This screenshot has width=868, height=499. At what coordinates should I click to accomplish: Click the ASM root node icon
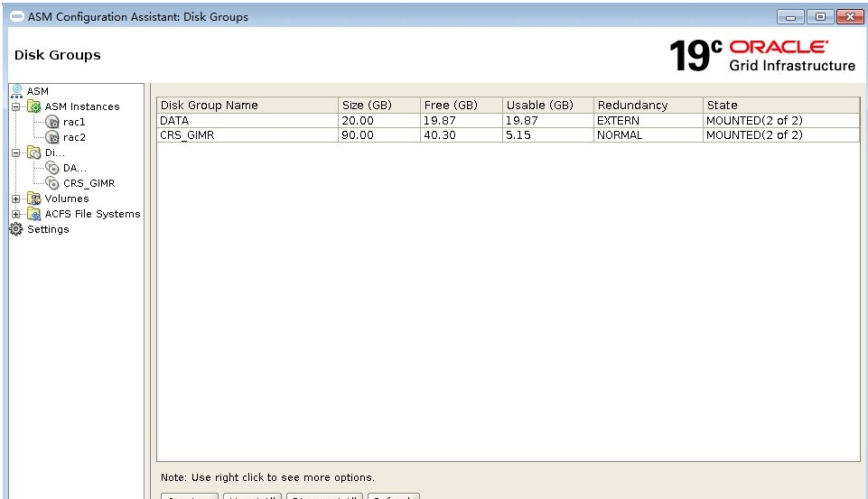(x=16, y=91)
